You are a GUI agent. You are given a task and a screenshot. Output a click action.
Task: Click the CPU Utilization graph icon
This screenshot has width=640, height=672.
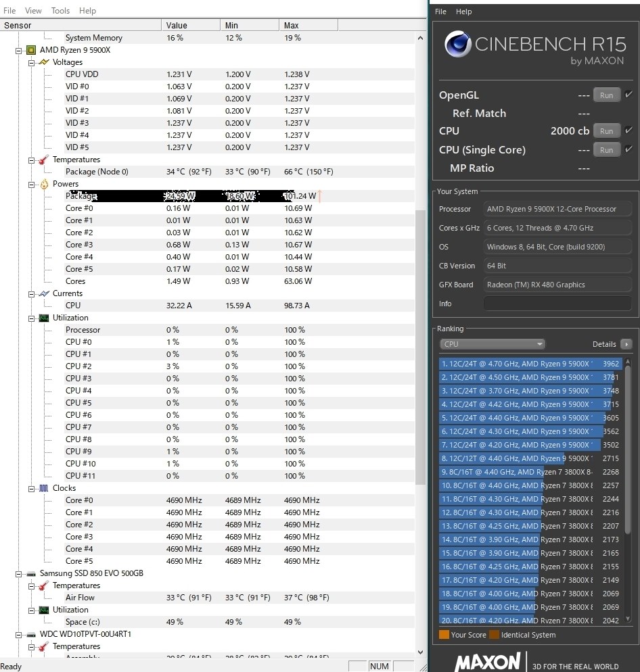click(x=44, y=318)
